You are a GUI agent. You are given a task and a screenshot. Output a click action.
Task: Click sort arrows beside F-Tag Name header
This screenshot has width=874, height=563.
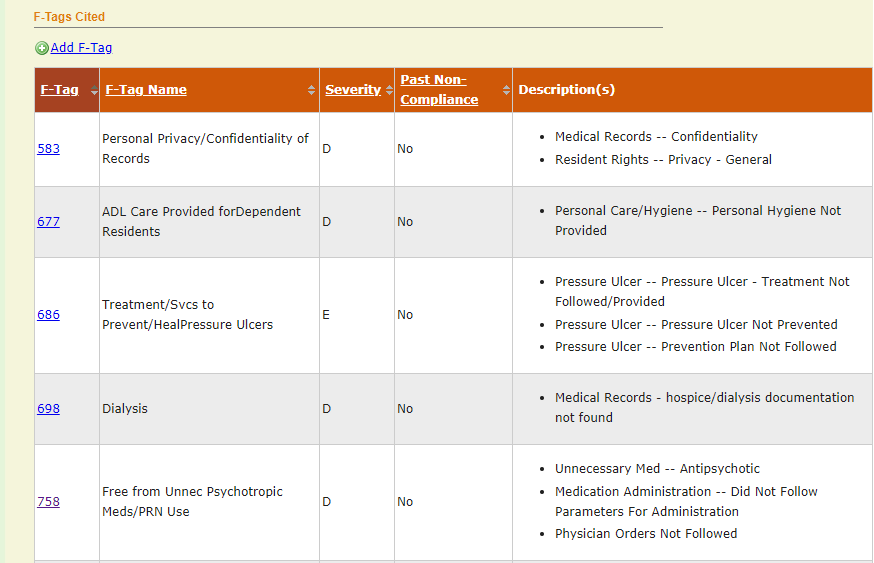pyautogui.click(x=312, y=91)
